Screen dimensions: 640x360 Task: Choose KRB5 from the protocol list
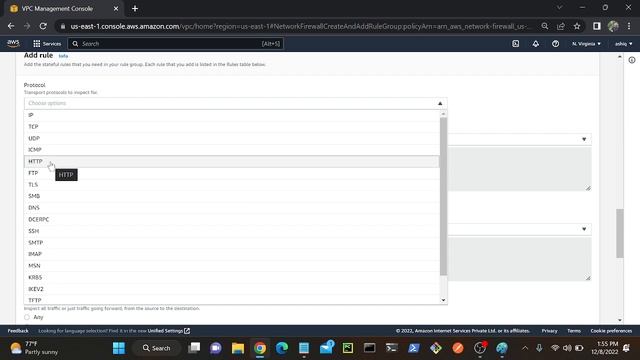[232, 278]
